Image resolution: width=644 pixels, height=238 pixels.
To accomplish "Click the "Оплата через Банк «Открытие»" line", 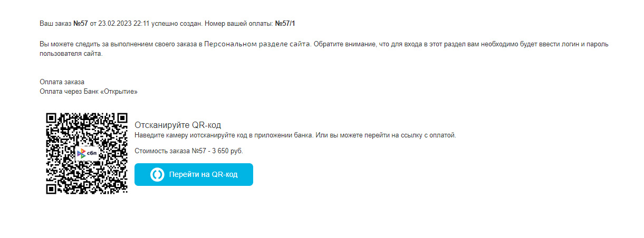I will coord(89,92).
